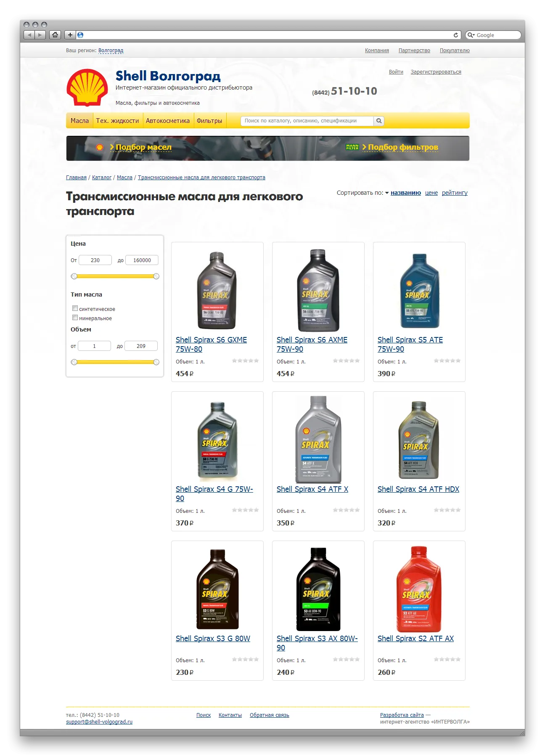Viewport: 545px width, 756px height.
Task: Open the Волгоград region selector
Action: [x=111, y=50]
